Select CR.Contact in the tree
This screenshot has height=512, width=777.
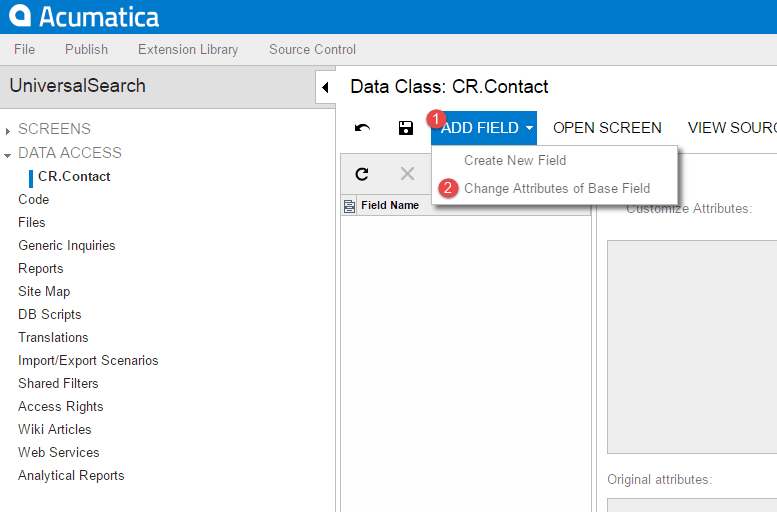tap(74, 176)
